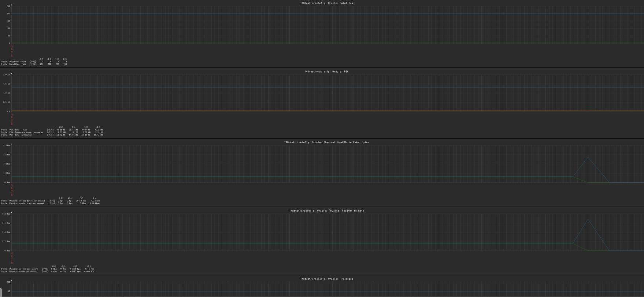Viewport: 644px width, 297px height.
Task: Click the spike peak in Read\Write Rate, Bytes graph
Action: tap(588, 157)
